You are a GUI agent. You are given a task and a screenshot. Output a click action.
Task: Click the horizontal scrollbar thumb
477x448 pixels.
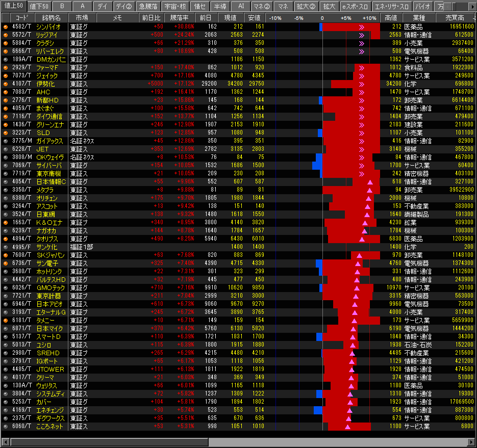click(x=109, y=442)
